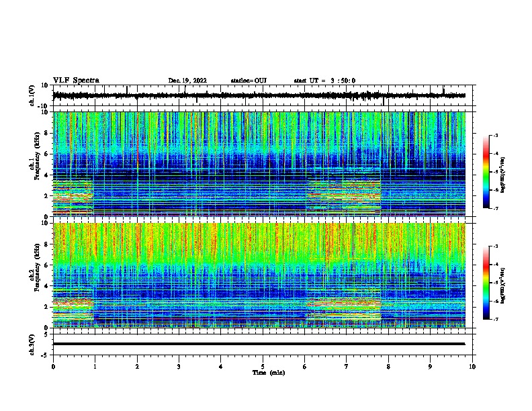The height and width of the screenshot is (411, 532).
Task: Click the "ch.1(V)" waveform axis label
Action: click(x=32, y=95)
